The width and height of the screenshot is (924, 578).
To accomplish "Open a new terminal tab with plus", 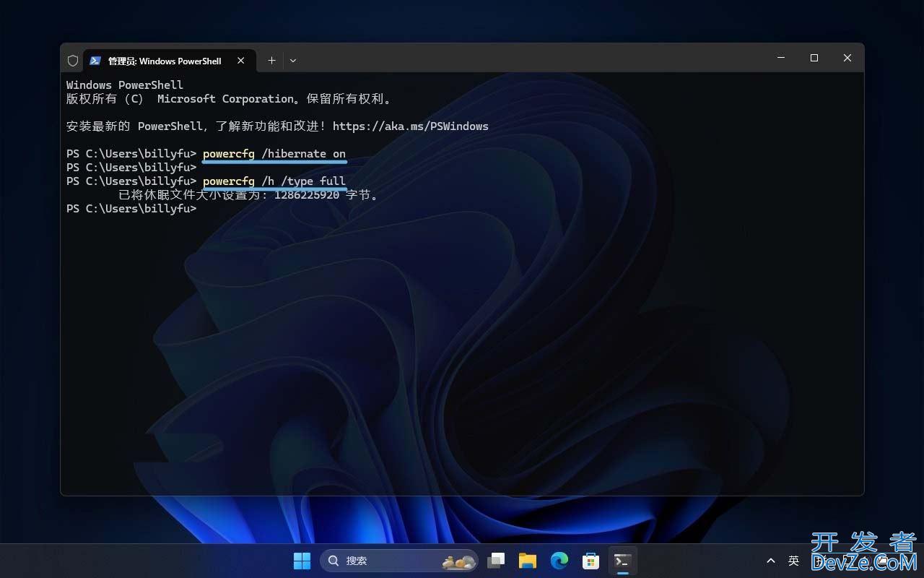I will (271, 61).
